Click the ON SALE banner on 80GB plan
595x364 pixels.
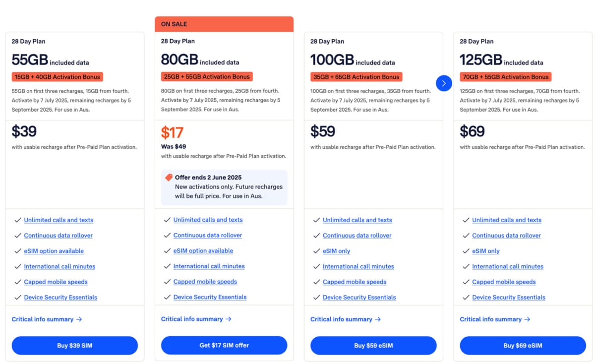pyautogui.click(x=224, y=24)
